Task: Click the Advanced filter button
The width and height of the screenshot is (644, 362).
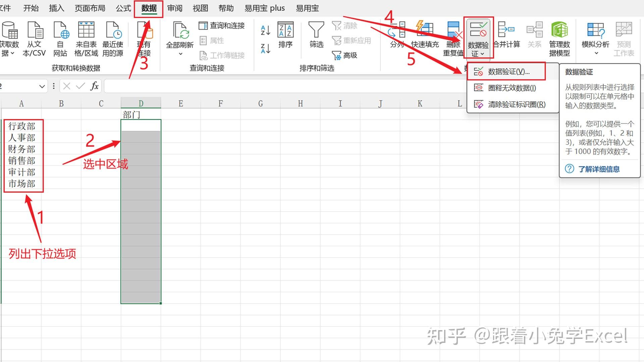Action: tap(345, 55)
